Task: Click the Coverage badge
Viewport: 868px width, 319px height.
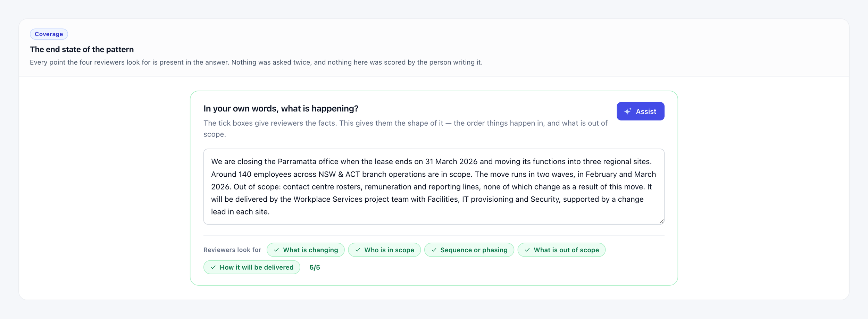Action: pyautogui.click(x=49, y=34)
